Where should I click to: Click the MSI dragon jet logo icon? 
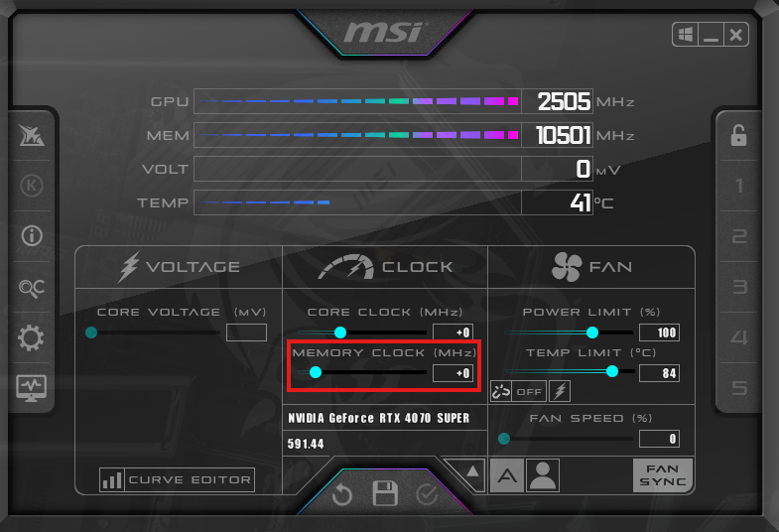click(x=32, y=136)
